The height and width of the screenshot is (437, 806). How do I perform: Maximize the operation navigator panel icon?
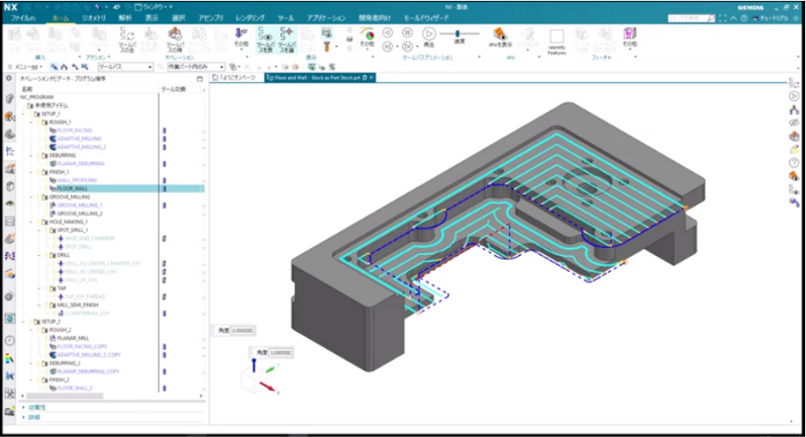(x=199, y=79)
